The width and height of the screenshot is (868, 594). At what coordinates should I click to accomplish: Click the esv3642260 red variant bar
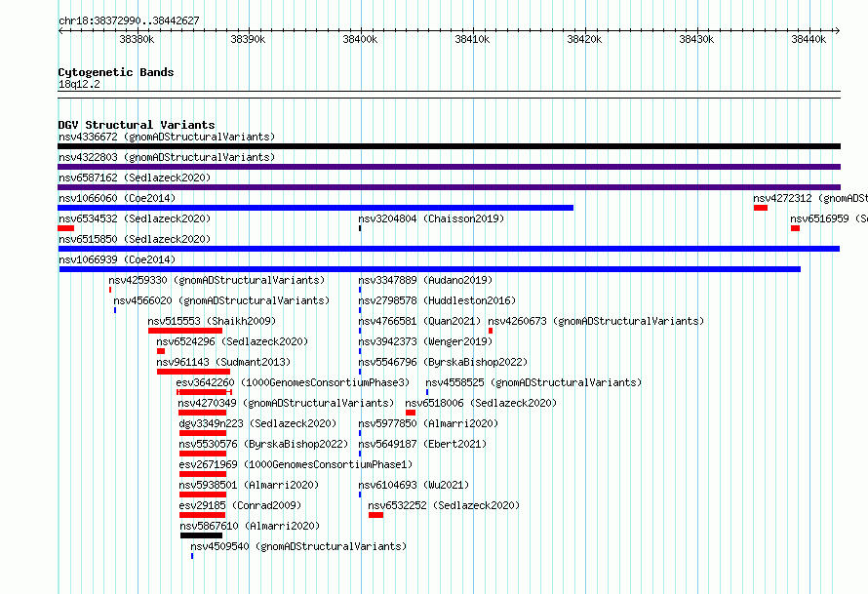pos(204,392)
